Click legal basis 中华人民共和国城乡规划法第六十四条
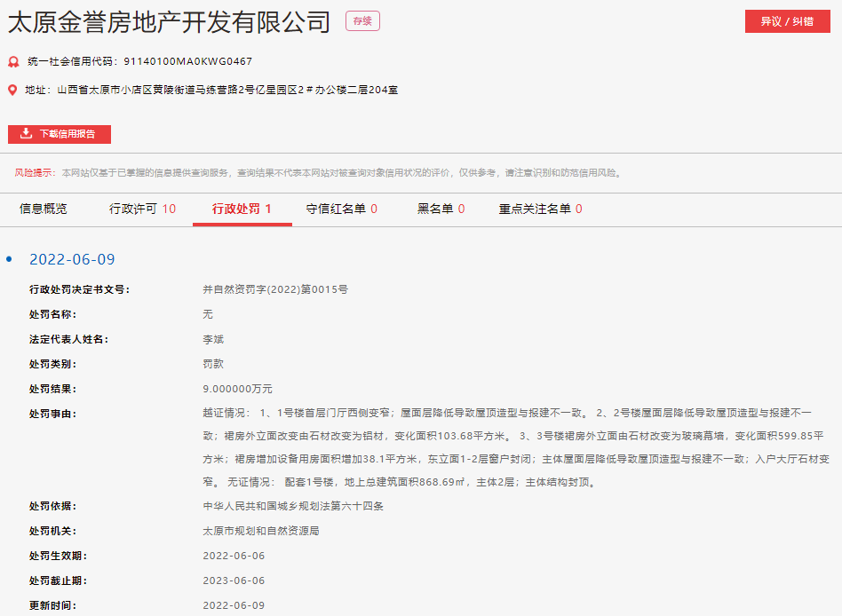This screenshot has height=616, width=842. pos(293,506)
